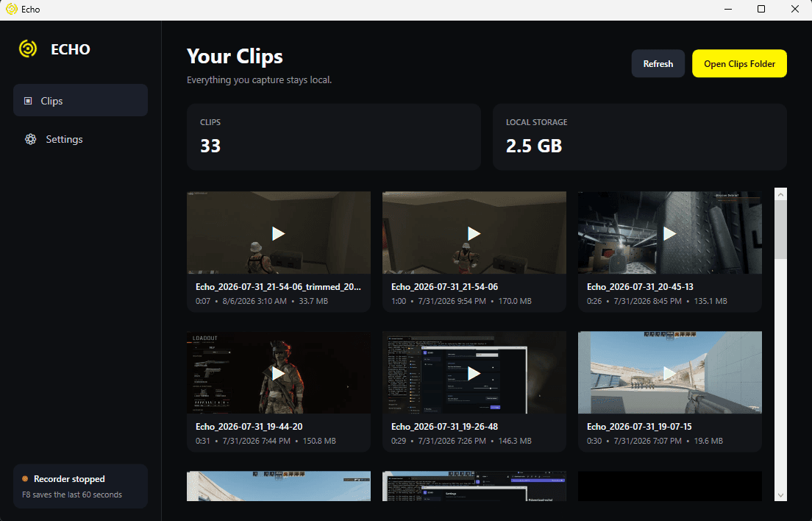This screenshot has width=812, height=521.
Task: Click the 19.6 MB clip details line
Action: pos(655,441)
